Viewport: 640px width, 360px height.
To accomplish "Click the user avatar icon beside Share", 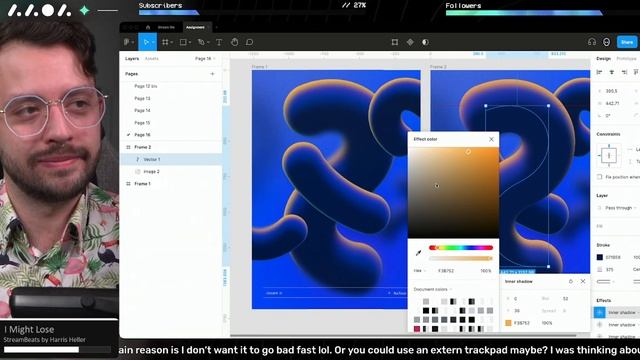I will (607, 42).
